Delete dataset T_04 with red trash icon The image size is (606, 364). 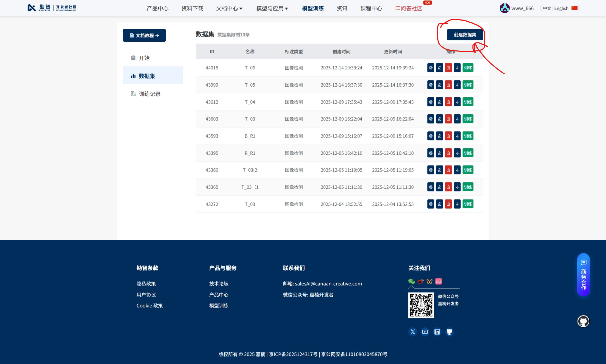[448, 102]
